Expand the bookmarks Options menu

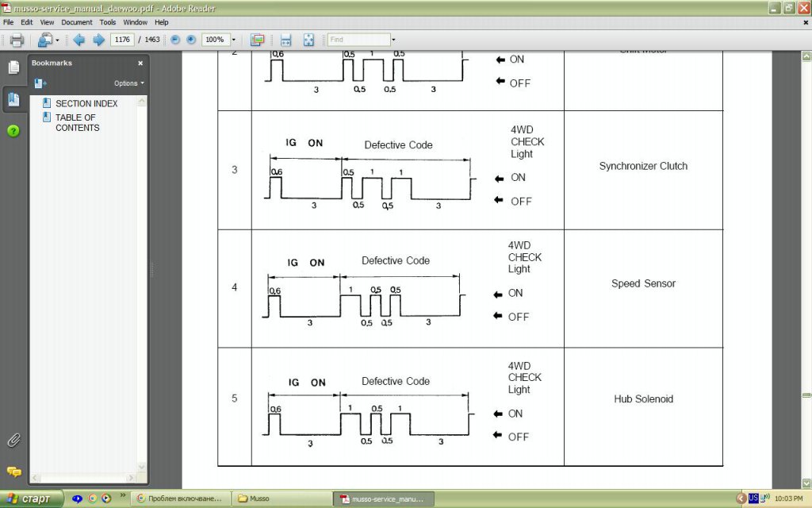[x=128, y=83]
